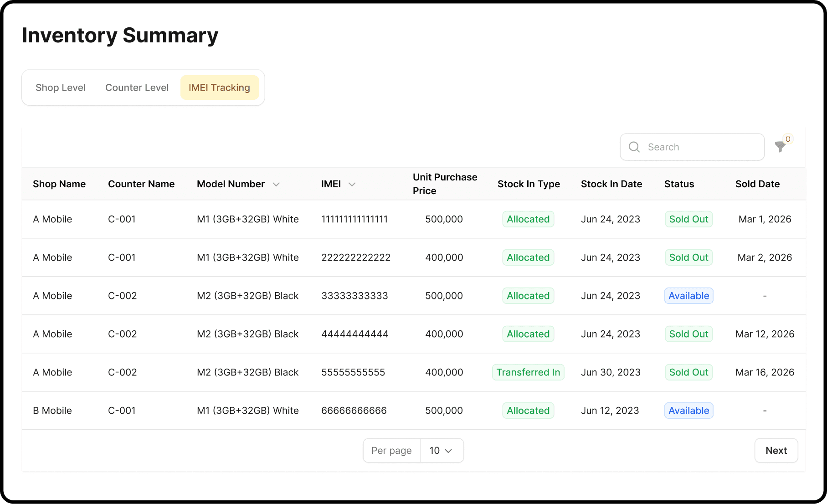Viewport: 827px width, 504px height.
Task: Expand the Model Number column dropdown arrow
Action: (276, 184)
